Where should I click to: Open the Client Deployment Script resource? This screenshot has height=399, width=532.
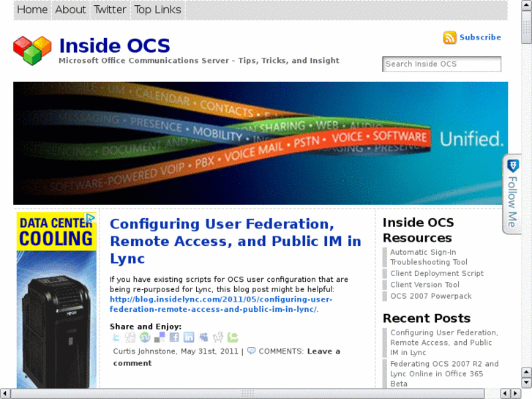437,273
